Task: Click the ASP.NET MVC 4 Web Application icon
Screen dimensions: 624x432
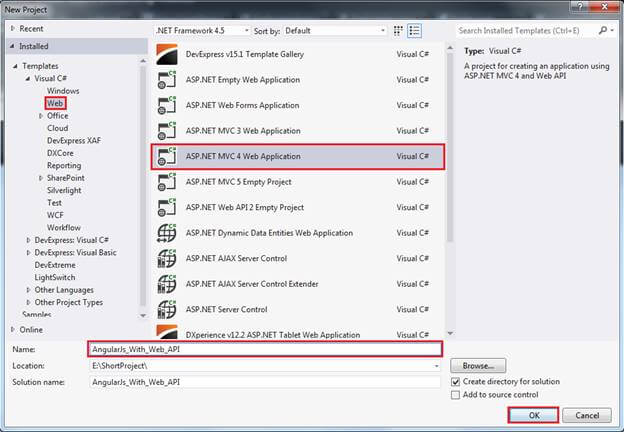Action: coord(167,156)
